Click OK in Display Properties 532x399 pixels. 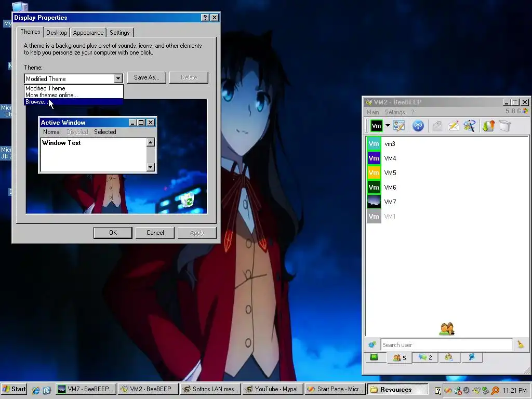(x=113, y=233)
